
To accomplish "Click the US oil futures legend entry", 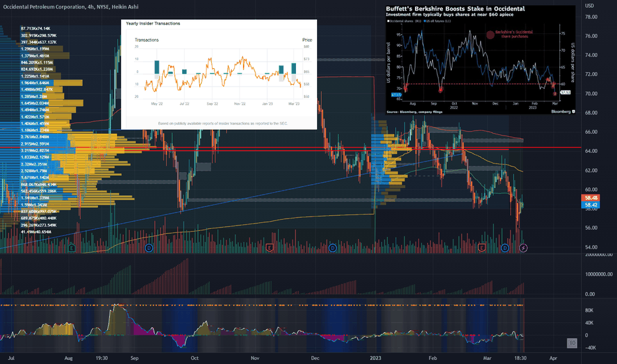I will (x=438, y=21).
